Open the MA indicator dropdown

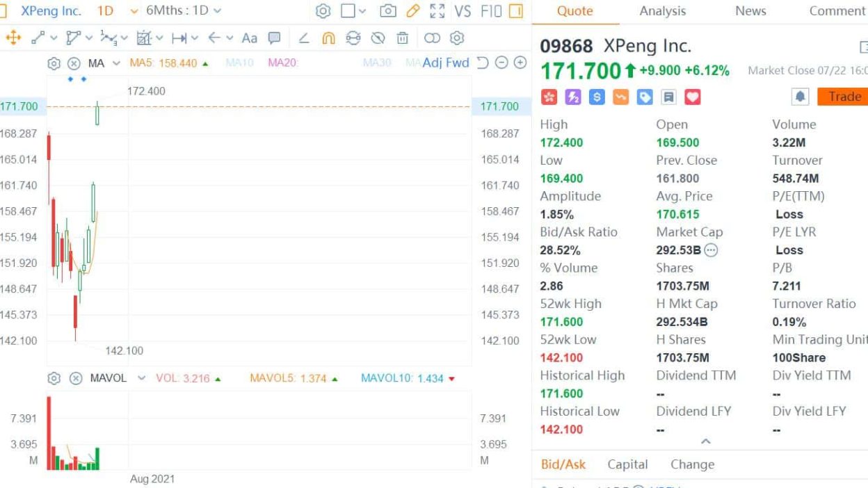[116, 63]
